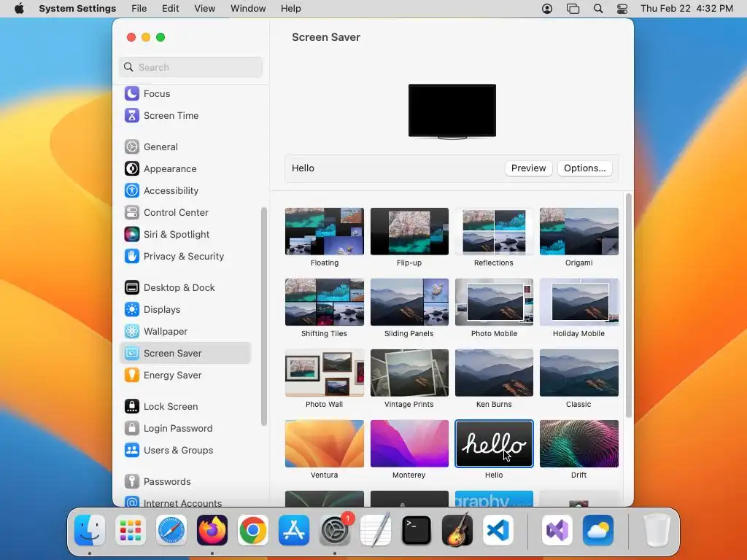Screen dimensions: 747x560
Task: Open the Accessibility icon
Action: 132,190
